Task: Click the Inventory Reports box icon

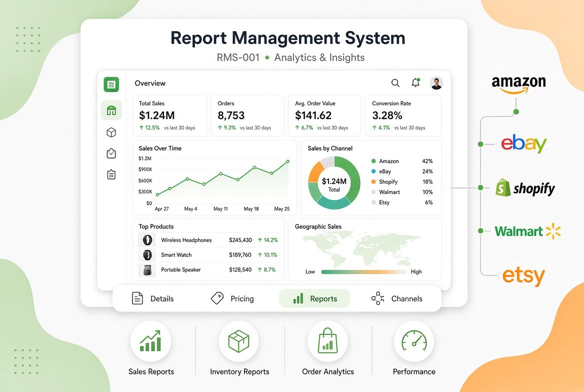Action: 238,341
